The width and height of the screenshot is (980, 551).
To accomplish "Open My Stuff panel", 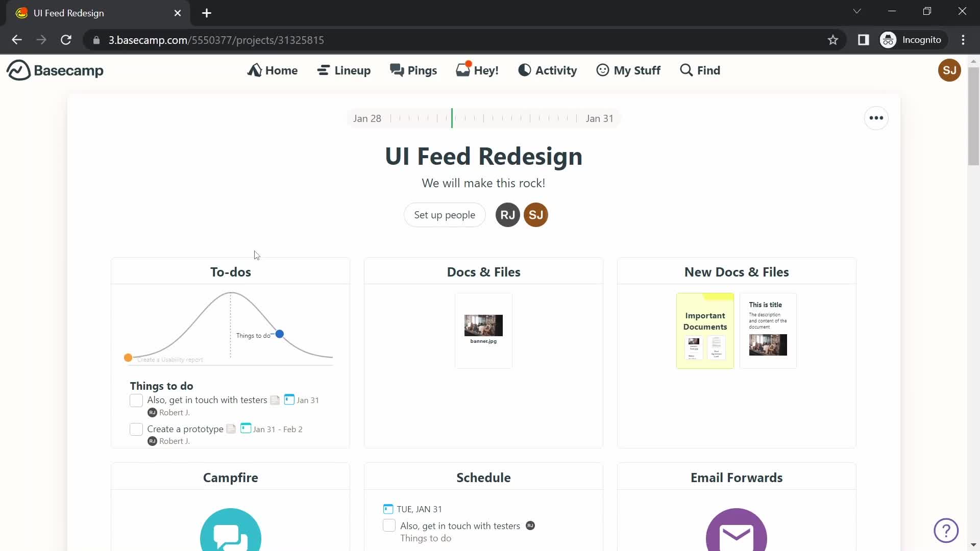I will 629,70.
